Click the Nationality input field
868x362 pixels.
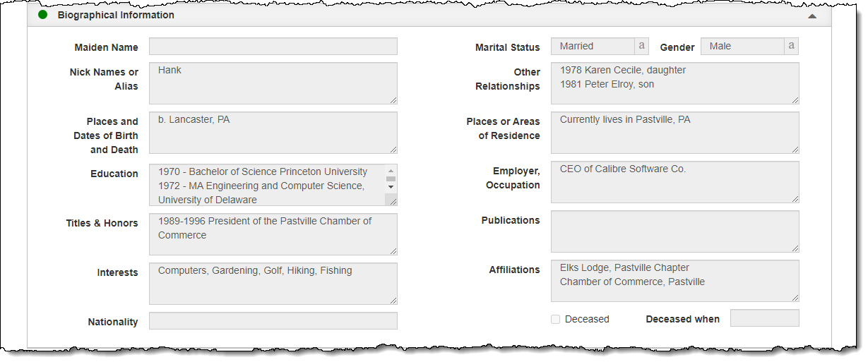[x=273, y=321]
